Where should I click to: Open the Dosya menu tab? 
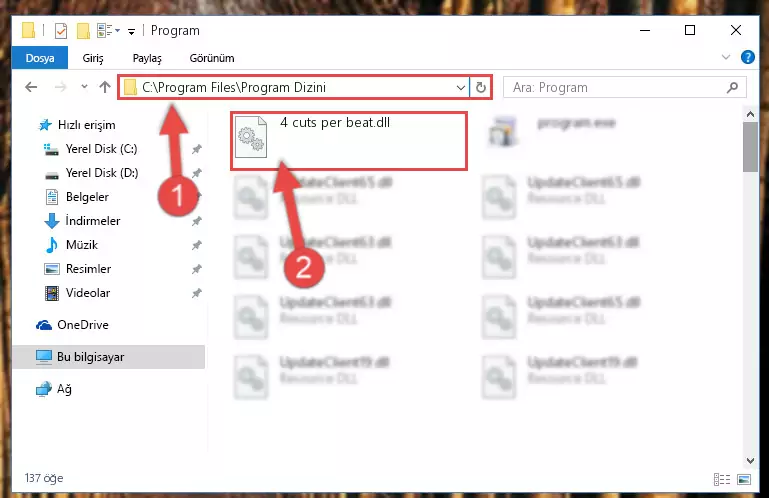click(40, 58)
